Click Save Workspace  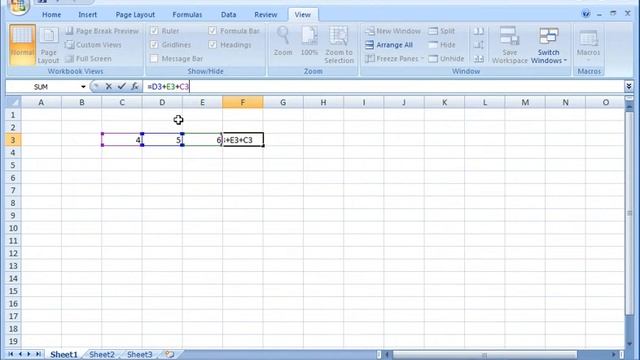pyautogui.click(x=509, y=45)
